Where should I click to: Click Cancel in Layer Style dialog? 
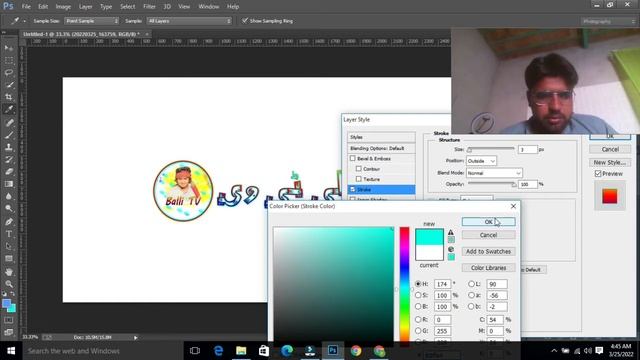(x=610, y=149)
